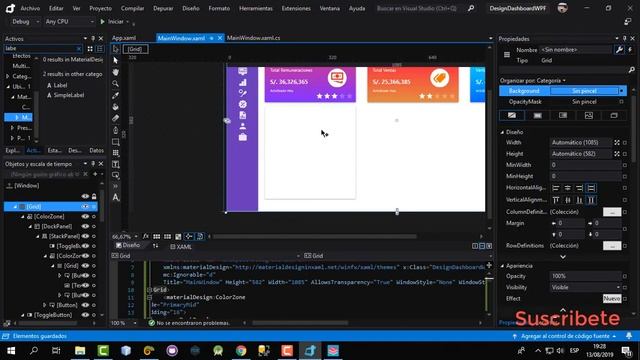Screen dimensions: 640x360
Task: Set Height to auto size
Action: point(617,154)
